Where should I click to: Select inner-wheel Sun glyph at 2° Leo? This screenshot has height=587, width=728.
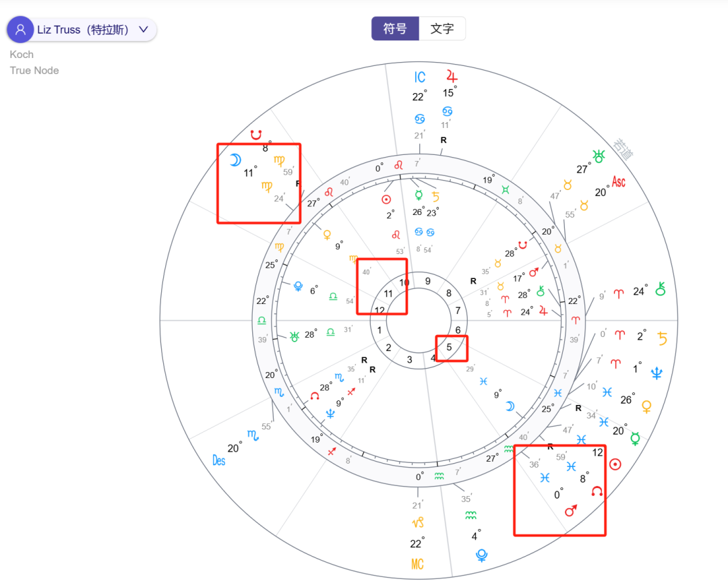pyautogui.click(x=386, y=199)
